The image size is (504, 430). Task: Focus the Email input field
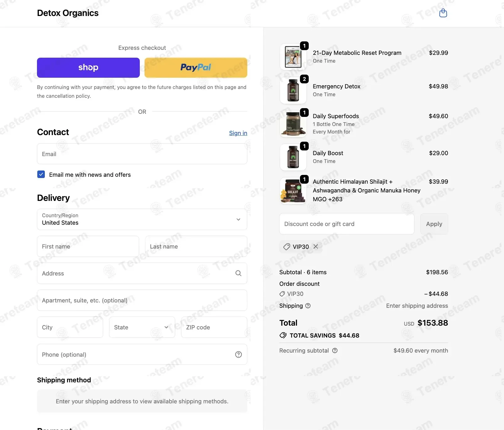142,154
